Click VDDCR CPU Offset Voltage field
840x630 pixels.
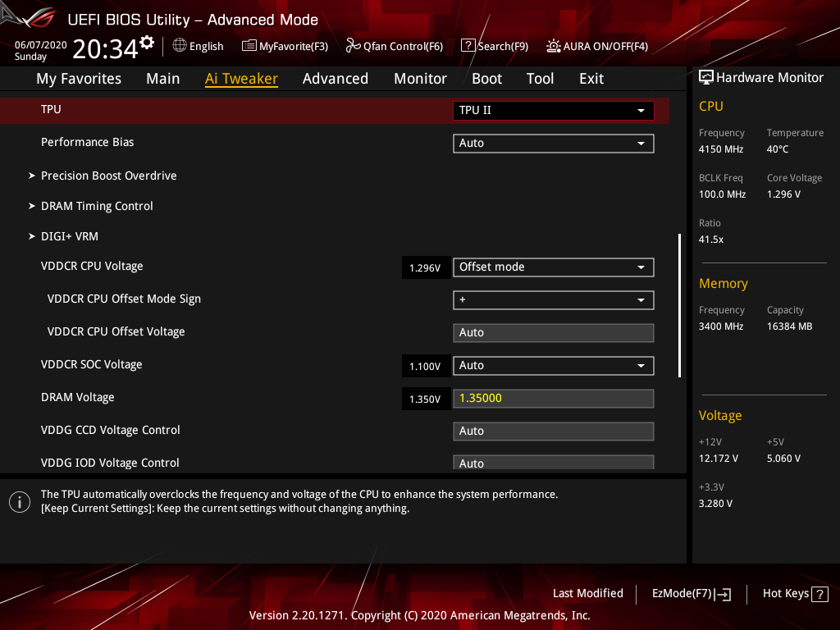coord(554,333)
